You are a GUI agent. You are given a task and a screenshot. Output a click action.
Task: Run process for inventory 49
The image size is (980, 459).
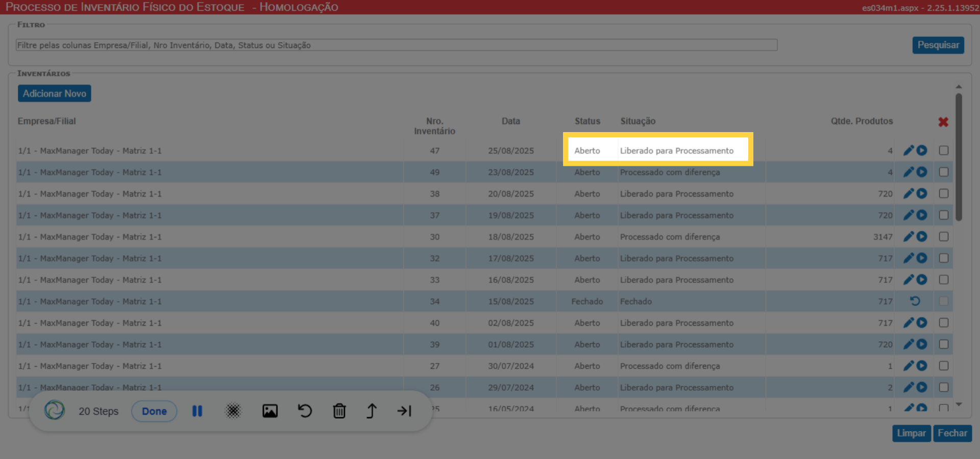(x=922, y=172)
